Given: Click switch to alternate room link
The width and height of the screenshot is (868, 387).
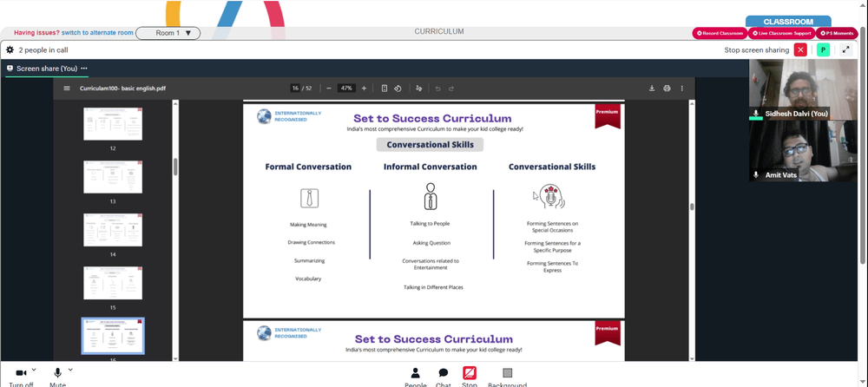Looking at the screenshot, I should 97,33.
